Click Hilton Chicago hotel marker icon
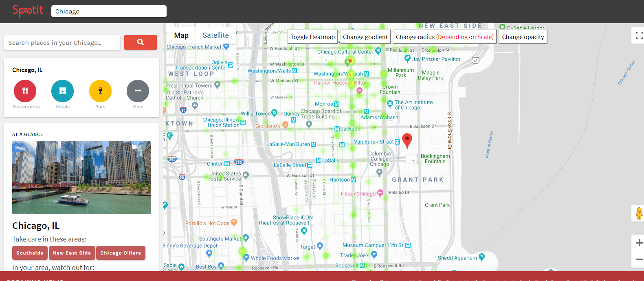Screen dimensions: 644x281 [x=380, y=193]
